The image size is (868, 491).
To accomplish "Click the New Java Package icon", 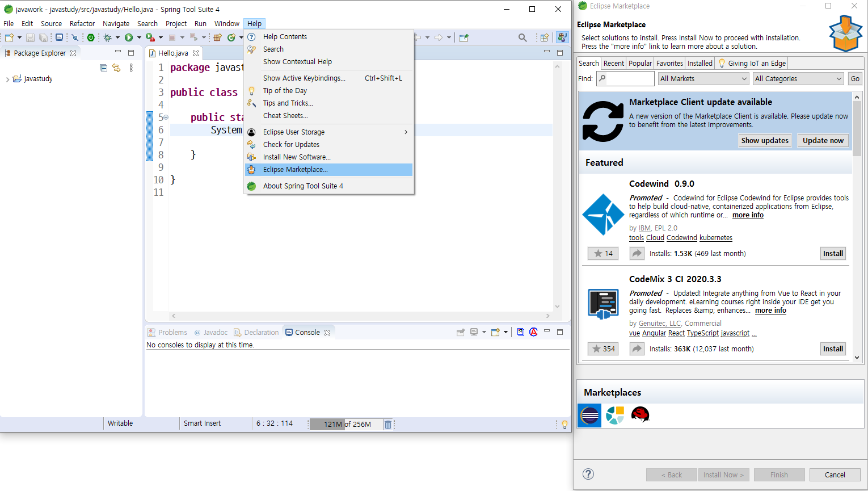I will [x=217, y=37].
